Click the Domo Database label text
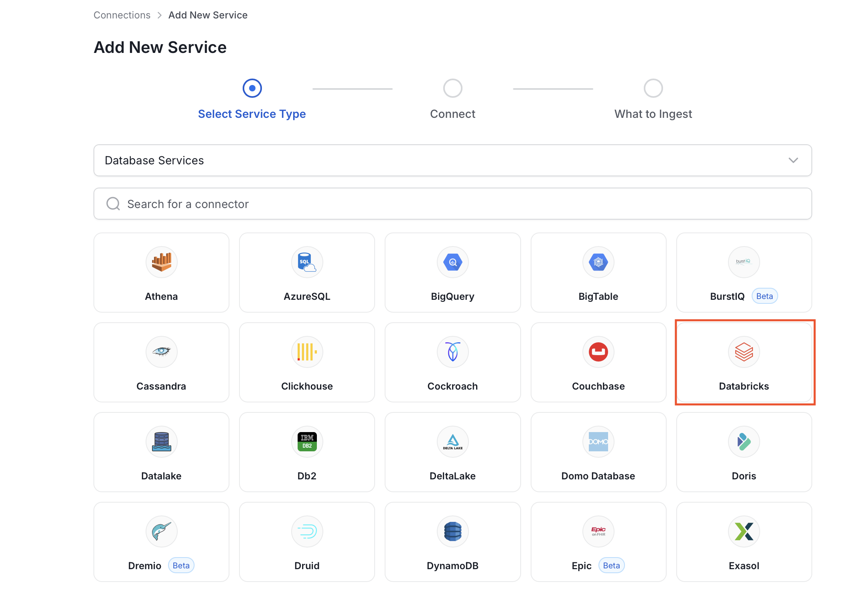Viewport: 868px width, 590px height. (x=598, y=476)
